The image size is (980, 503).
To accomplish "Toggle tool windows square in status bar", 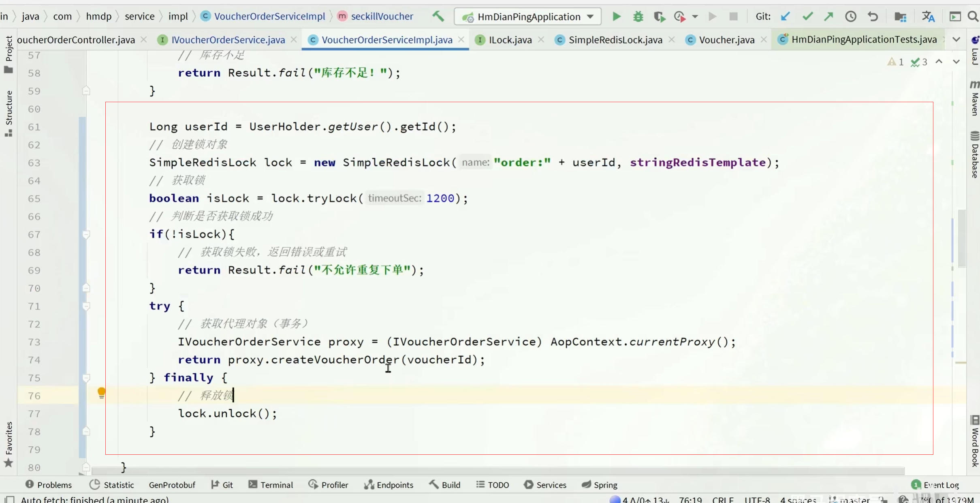I will [x=10, y=499].
